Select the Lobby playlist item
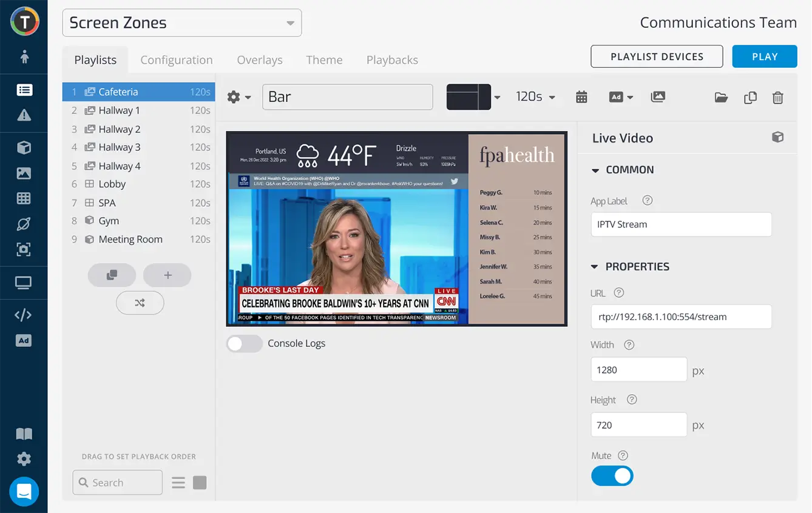The height and width of the screenshot is (513, 812). (x=139, y=184)
